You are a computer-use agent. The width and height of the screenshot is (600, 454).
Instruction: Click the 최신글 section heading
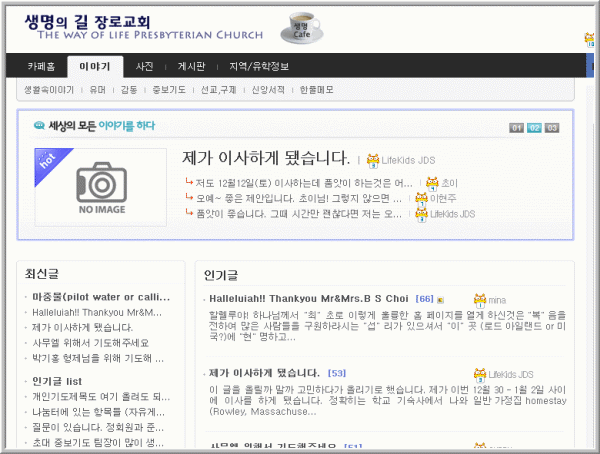point(41,274)
